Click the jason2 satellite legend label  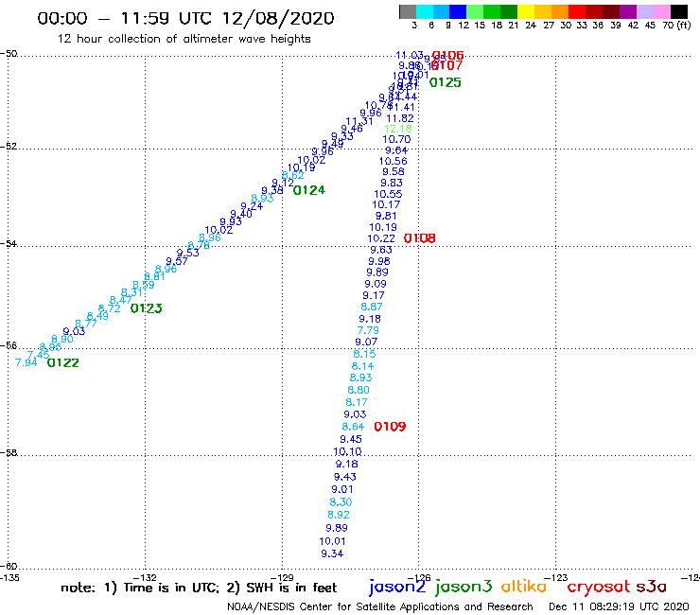tap(397, 587)
